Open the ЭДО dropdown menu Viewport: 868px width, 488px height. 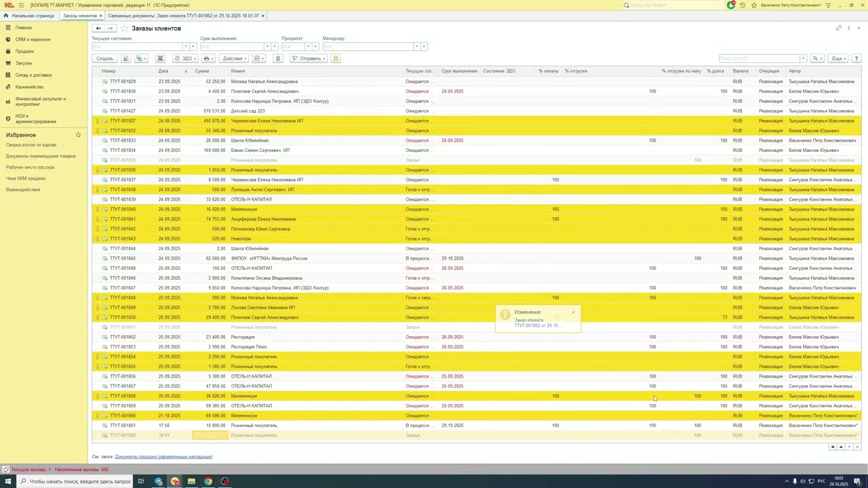185,58
